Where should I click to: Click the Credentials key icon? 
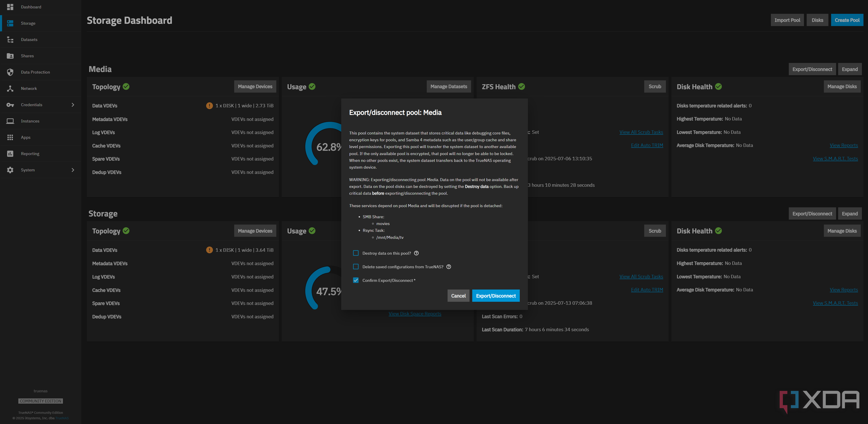pyautogui.click(x=10, y=105)
